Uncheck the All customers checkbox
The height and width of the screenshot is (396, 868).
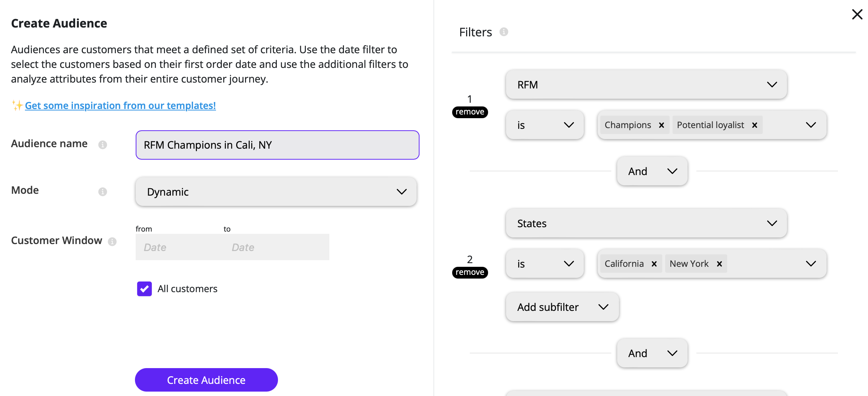(144, 289)
